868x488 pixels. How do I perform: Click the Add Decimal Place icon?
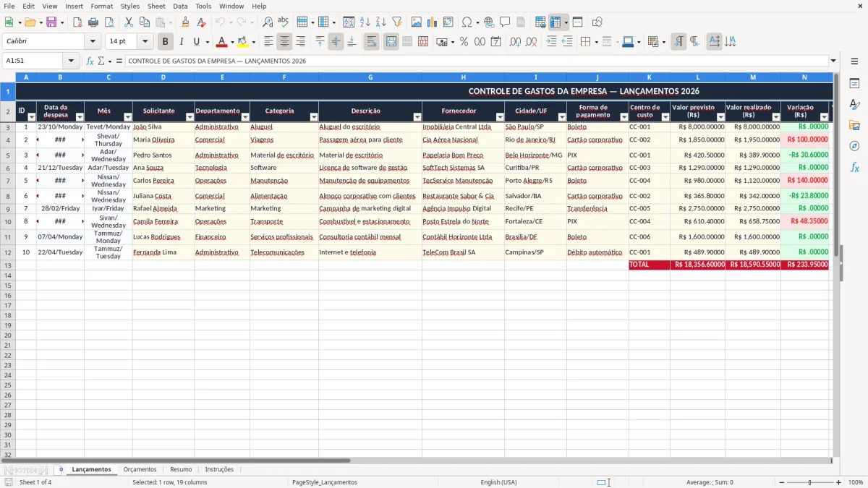pyautogui.click(x=516, y=42)
